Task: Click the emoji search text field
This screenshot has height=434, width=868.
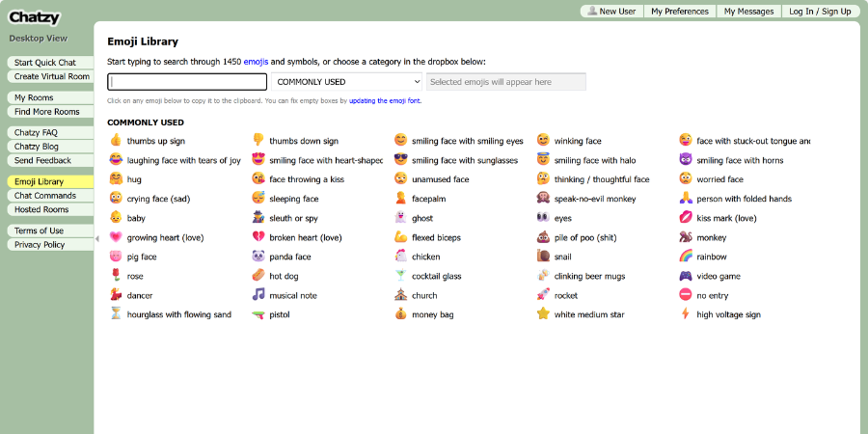Action: (187, 82)
